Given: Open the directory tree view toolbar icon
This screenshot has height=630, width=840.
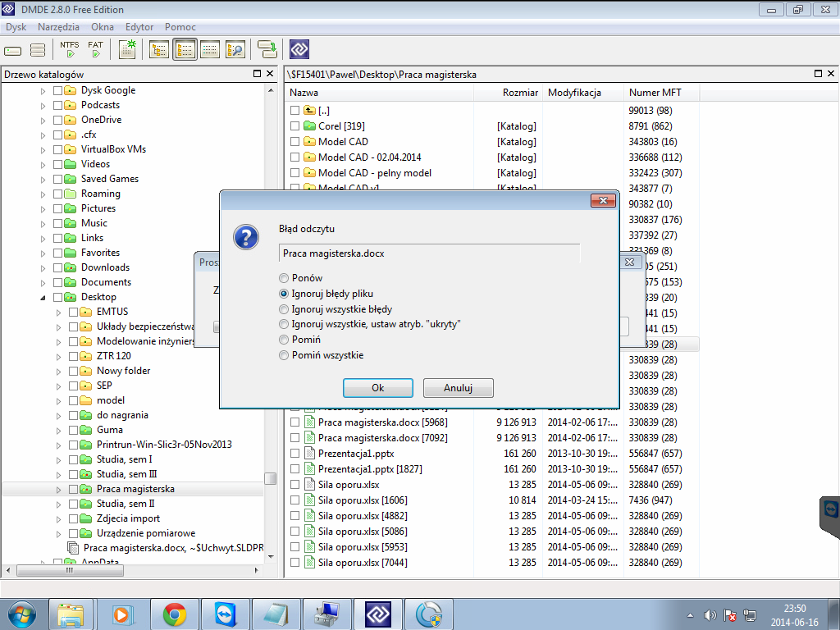Looking at the screenshot, I should (159, 49).
